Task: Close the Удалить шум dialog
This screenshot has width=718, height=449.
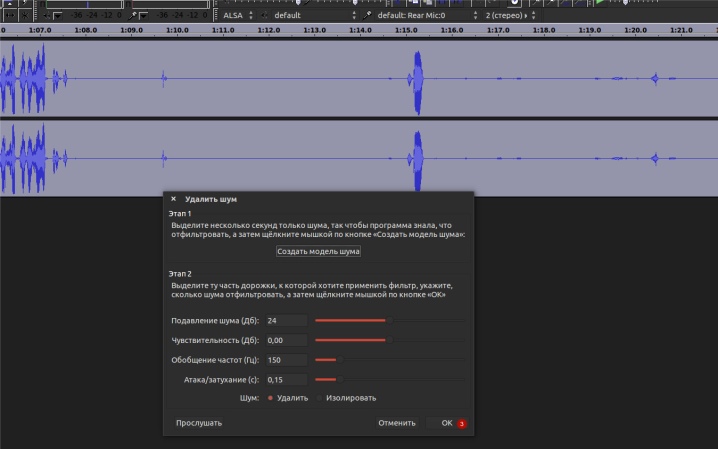Action: coord(173,199)
